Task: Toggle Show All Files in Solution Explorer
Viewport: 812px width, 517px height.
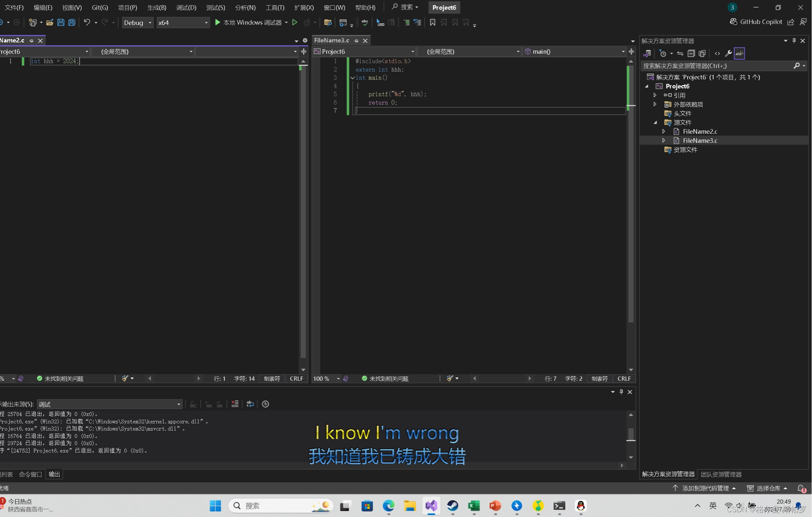Action: [702, 53]
